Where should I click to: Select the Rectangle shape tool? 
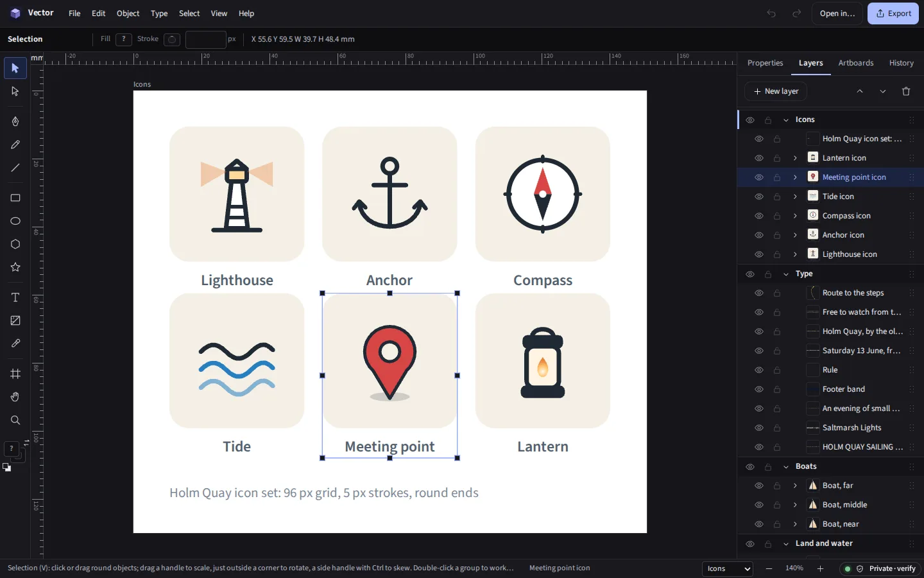pos(15,198)
